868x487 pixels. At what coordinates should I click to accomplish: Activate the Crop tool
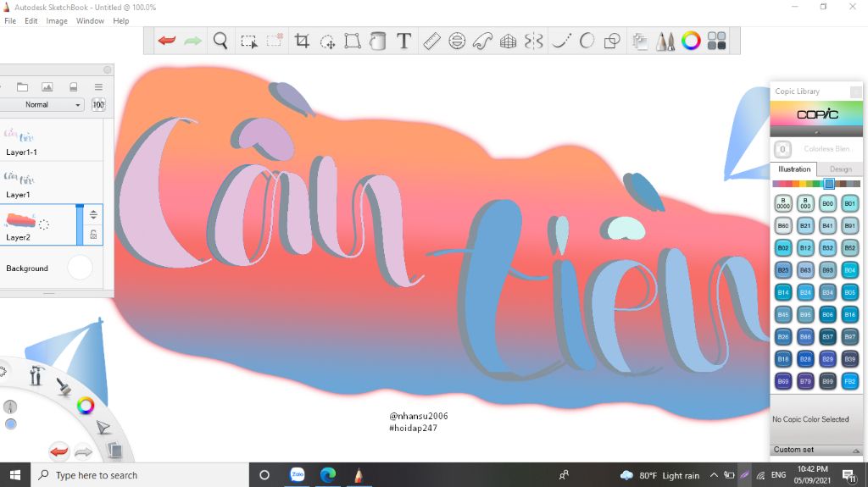302,41
